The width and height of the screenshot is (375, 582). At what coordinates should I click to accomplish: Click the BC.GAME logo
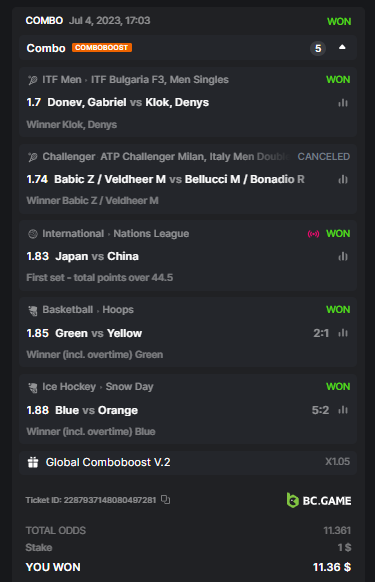319,500
